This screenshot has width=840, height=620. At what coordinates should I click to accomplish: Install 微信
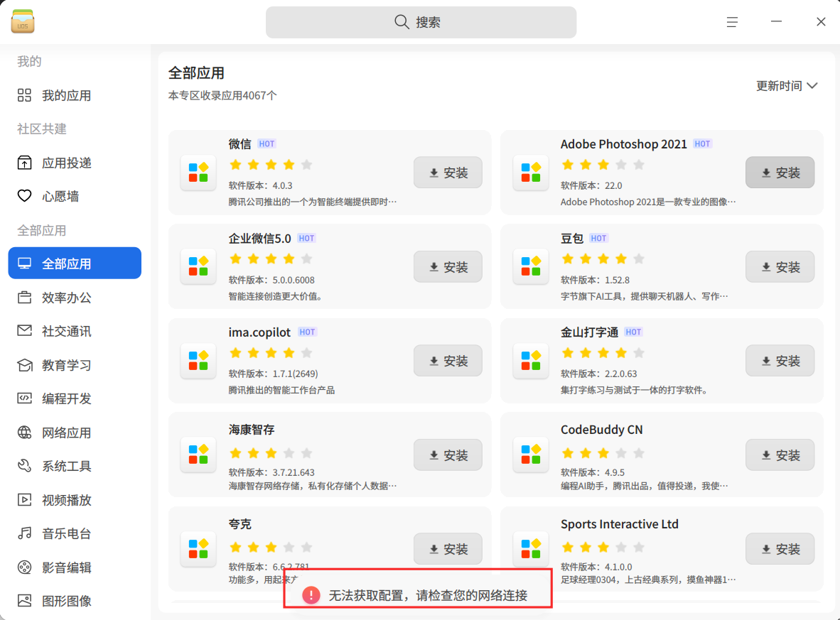448,173
